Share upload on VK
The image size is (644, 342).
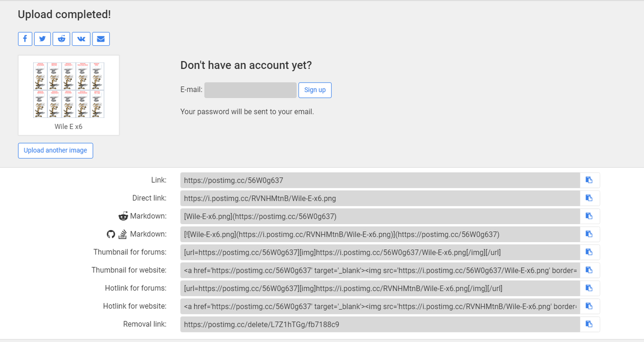click(x=81, y=39)
